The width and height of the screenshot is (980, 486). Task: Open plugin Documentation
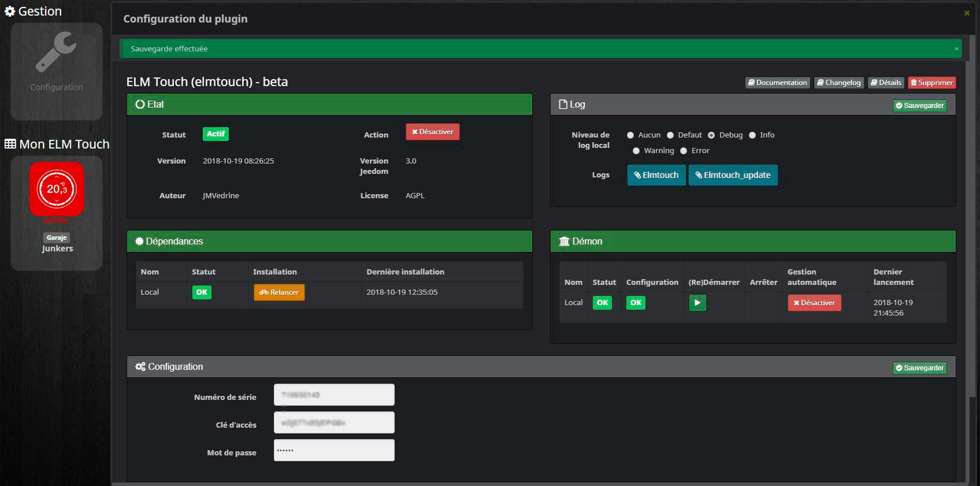[x=777, y=83]
